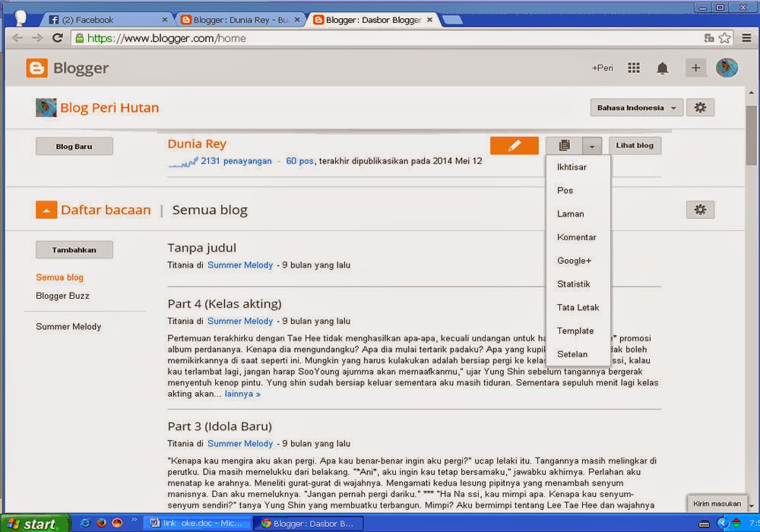Open Summer Melody link under Part 4

[240, 321]
